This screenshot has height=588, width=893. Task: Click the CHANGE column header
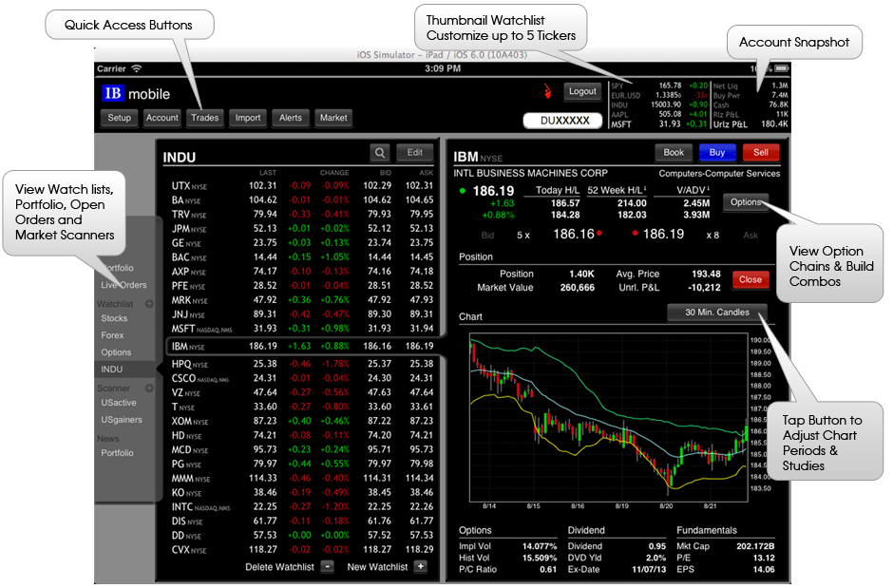click(x=334, y=173)
